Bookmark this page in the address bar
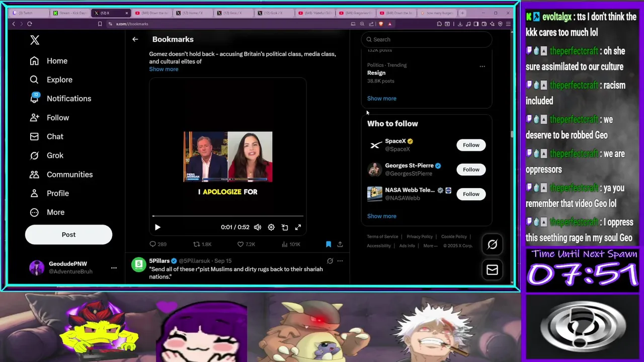The image size is (644, 362). point(100,24)
